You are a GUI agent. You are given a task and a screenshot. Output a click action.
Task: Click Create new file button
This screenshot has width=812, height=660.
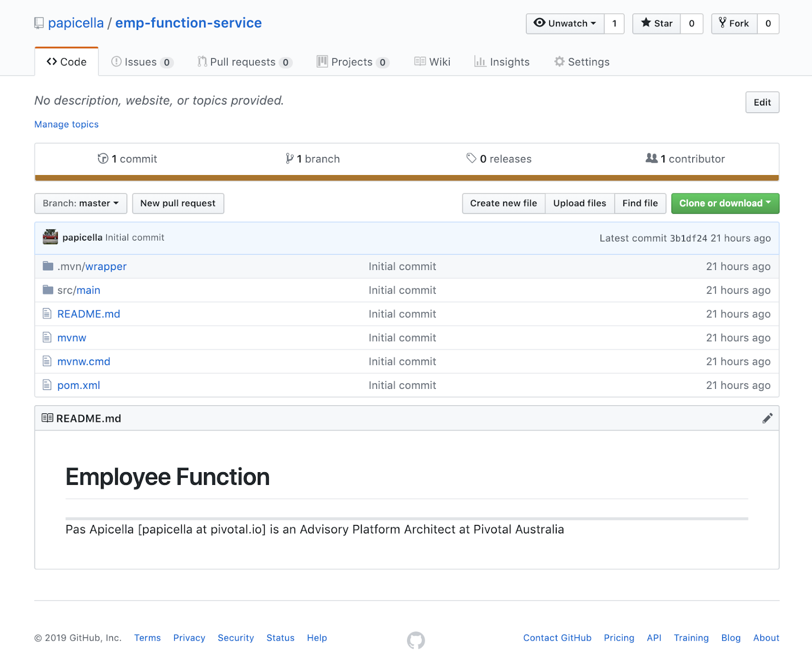point(503,203)
